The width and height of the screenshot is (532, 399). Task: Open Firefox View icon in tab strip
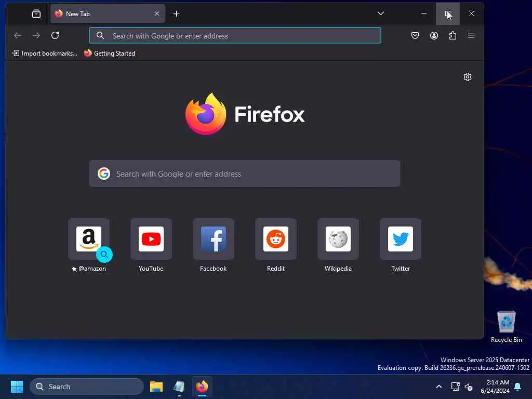tap(36, 14)
